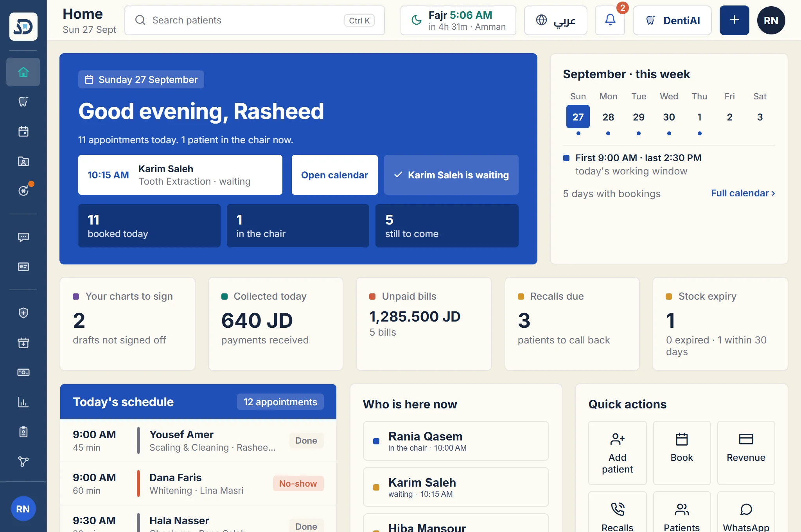The height and width of the screenshot is (532, 801).
Task: Open the branching nodes icon in the sidebar
Action: [23, 462]
